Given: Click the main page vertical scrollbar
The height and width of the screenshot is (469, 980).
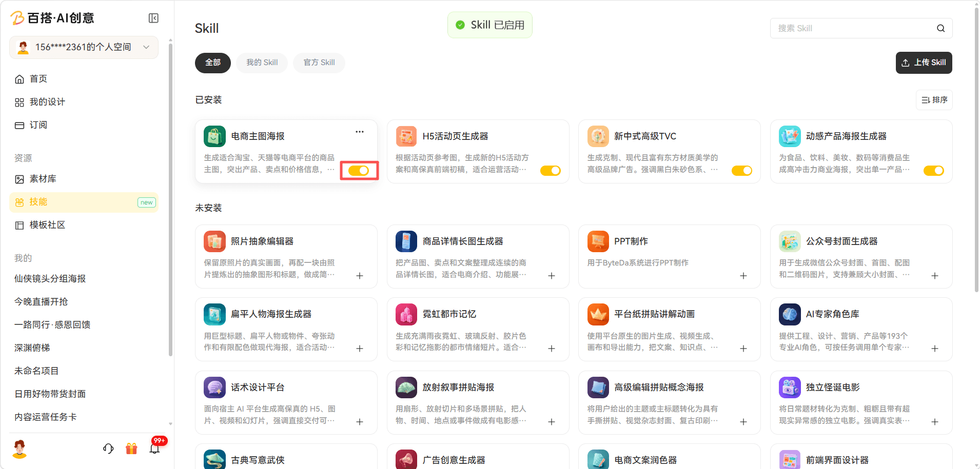Looking at the screenshot, I should pos(976,149).
